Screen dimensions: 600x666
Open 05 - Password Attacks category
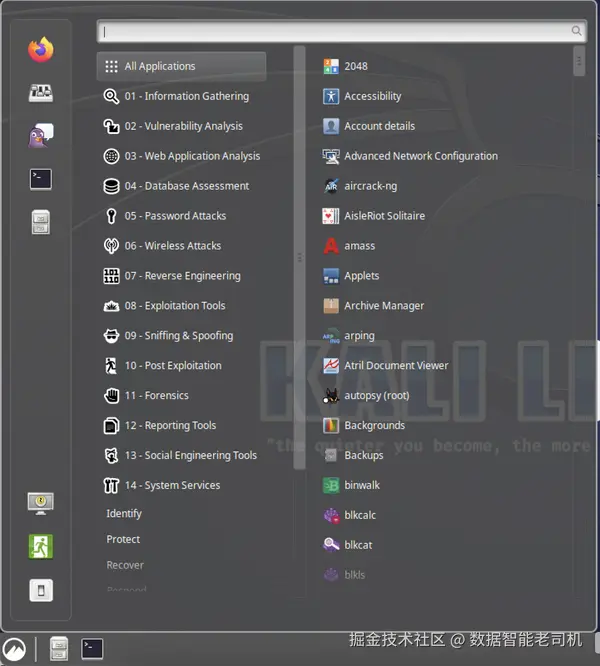(182, 216)
